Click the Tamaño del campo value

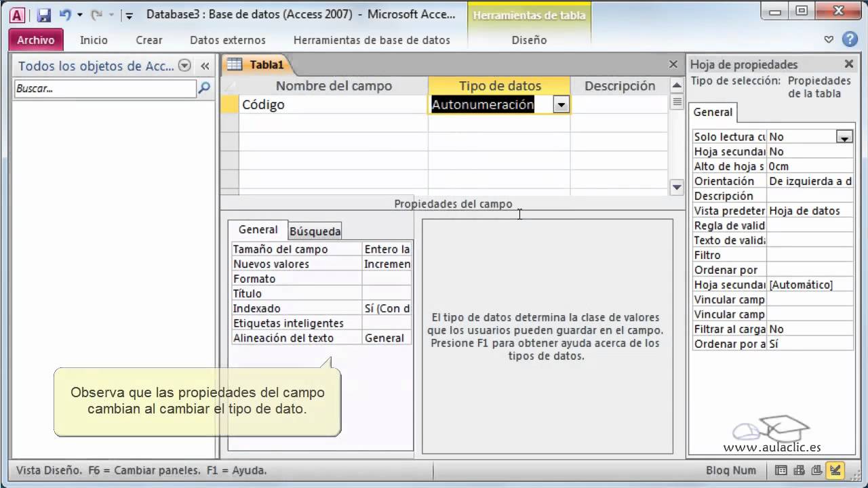tap(387, 249)
